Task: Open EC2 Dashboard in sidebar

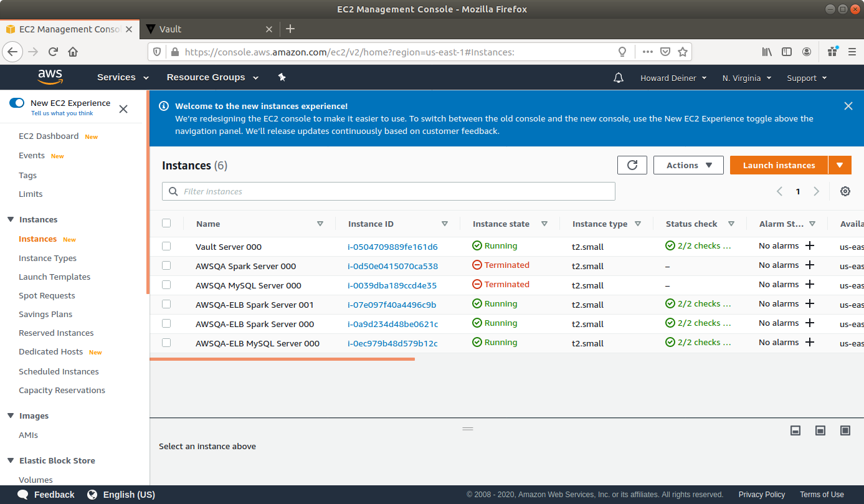Action: point(49,136)
